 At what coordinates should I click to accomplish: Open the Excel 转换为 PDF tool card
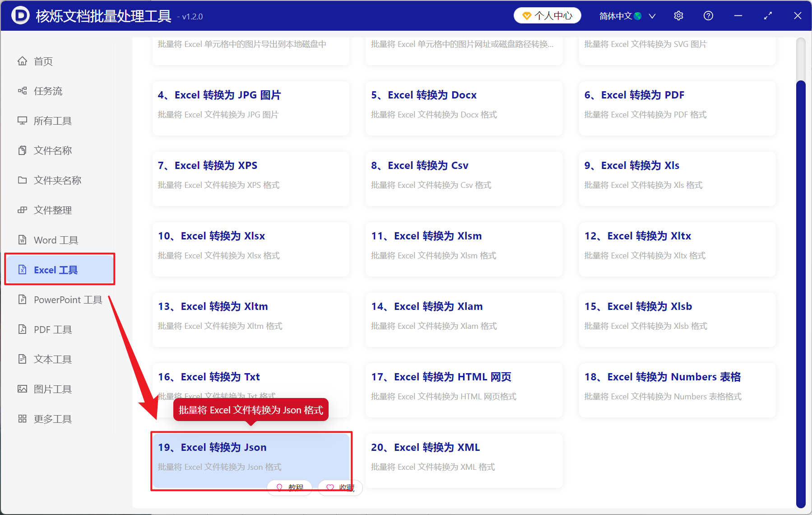pos(677,108)
